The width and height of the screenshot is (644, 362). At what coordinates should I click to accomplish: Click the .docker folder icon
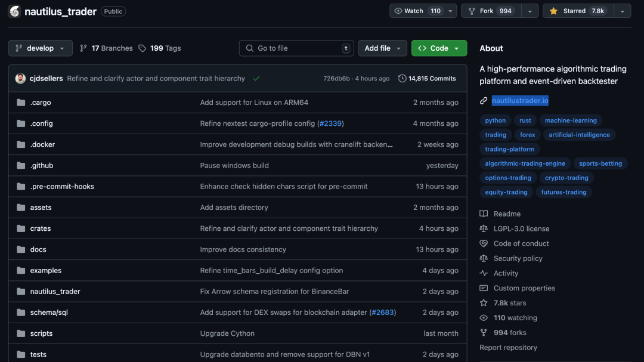[21, 144]
